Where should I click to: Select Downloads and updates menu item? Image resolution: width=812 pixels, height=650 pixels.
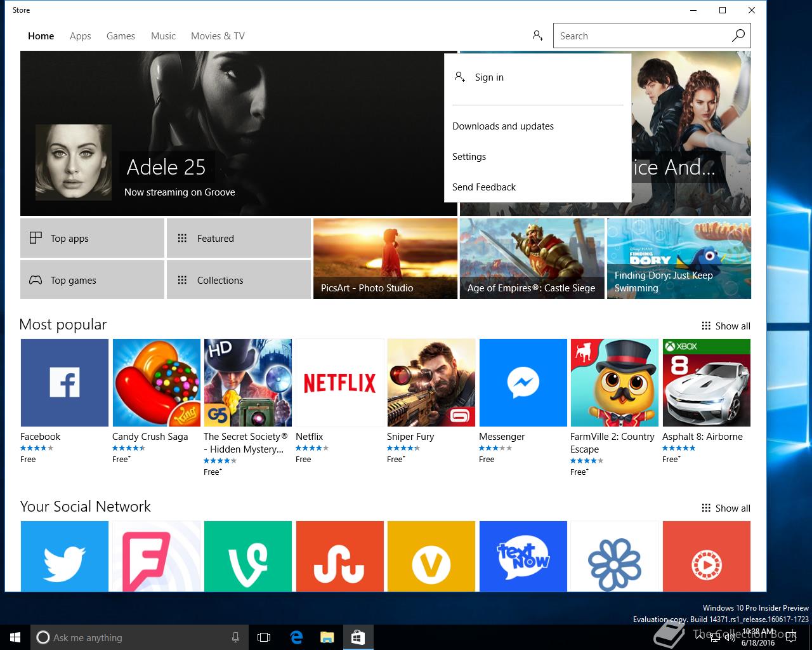[x=538, y=126]
